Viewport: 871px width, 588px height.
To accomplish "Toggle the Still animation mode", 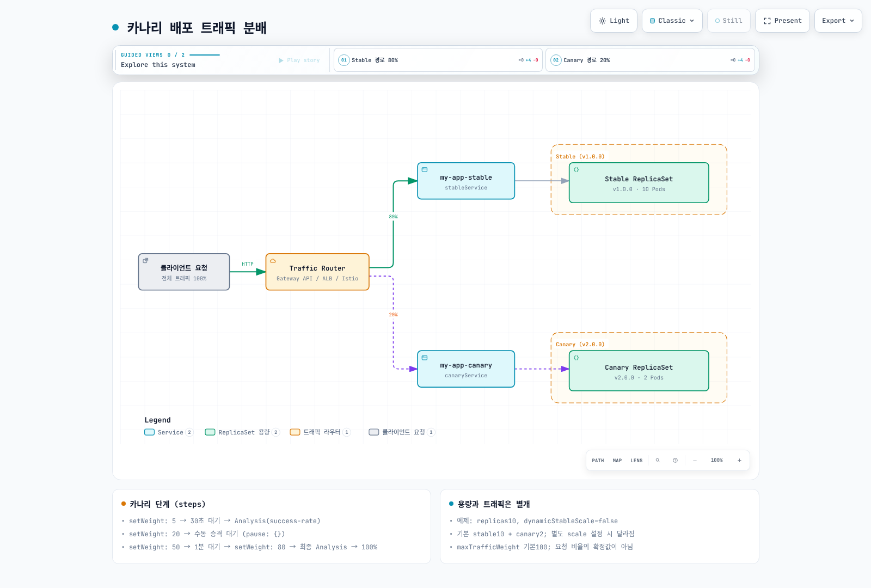I will [x=728, y=21].
